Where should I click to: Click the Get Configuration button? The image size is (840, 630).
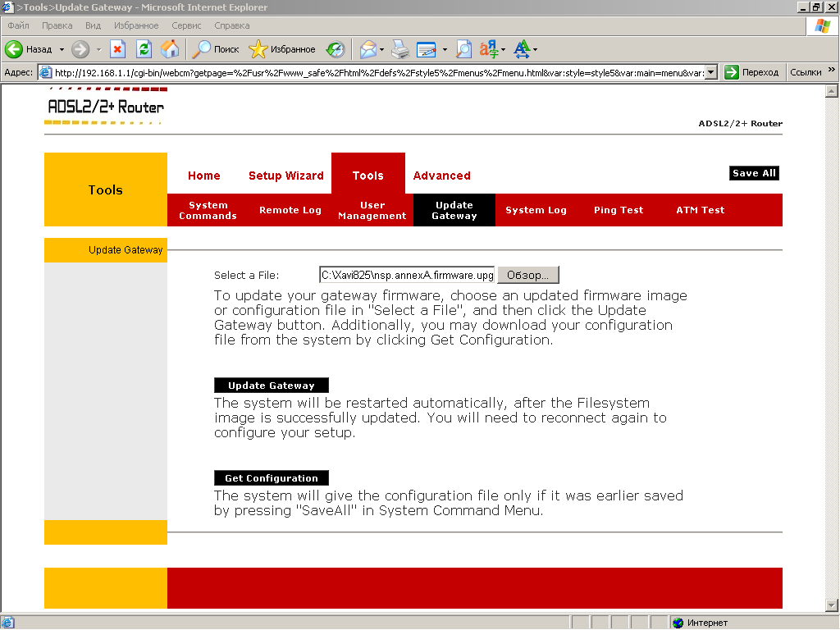(x=271, y=478)
